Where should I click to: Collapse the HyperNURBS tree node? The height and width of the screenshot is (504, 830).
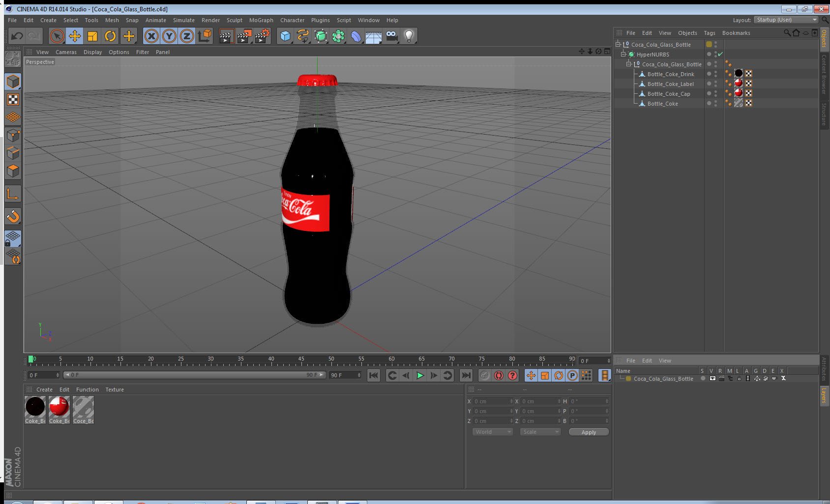(x=623, y=54)
